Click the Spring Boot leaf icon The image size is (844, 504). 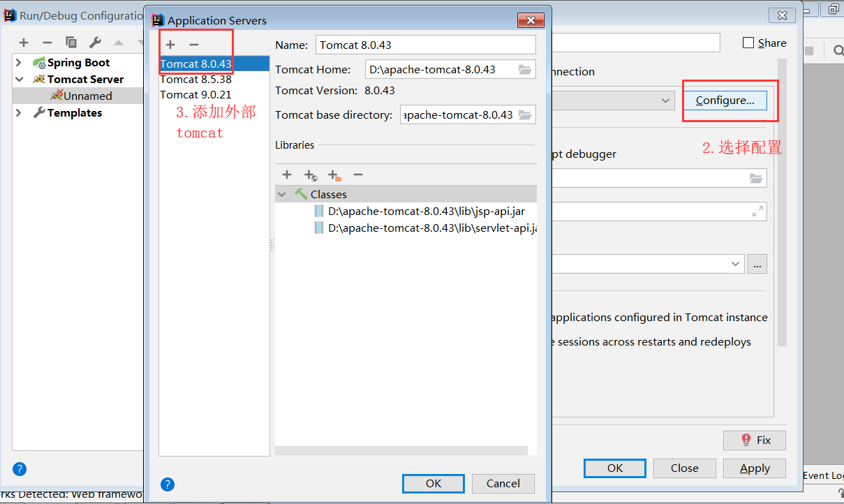coord(39,63)
